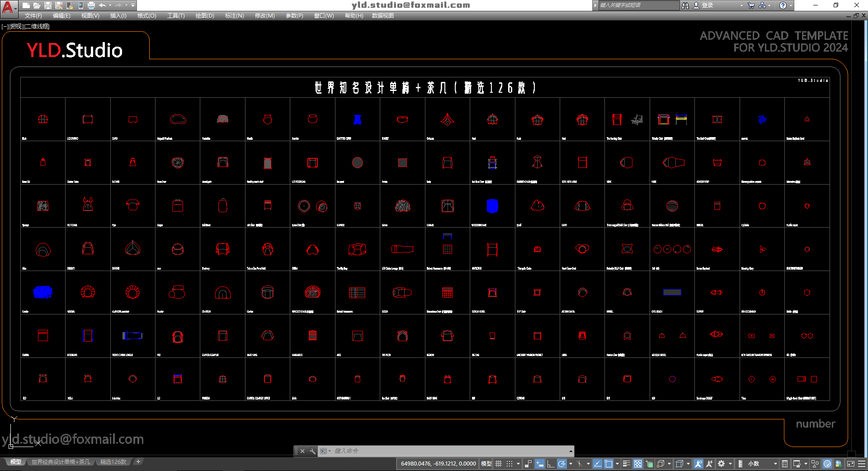Open the 小数 units dropdown
868x471 pixels.
762,464
